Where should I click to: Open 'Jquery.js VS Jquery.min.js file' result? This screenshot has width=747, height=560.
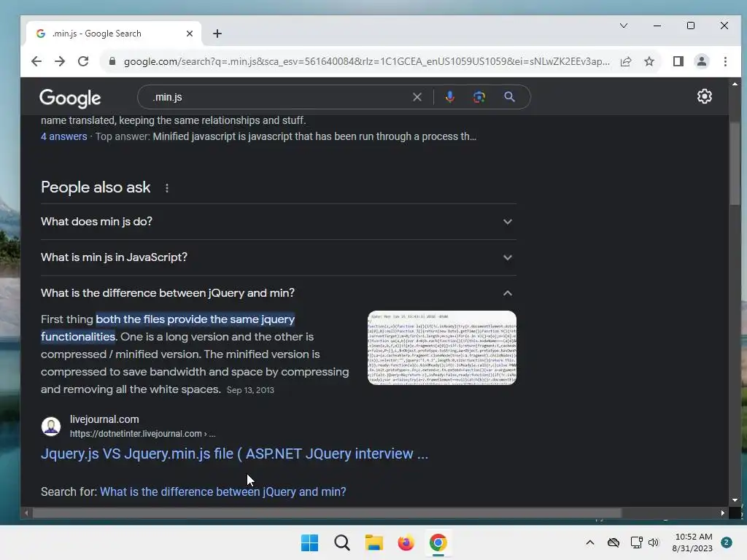[x=234, y=454]
